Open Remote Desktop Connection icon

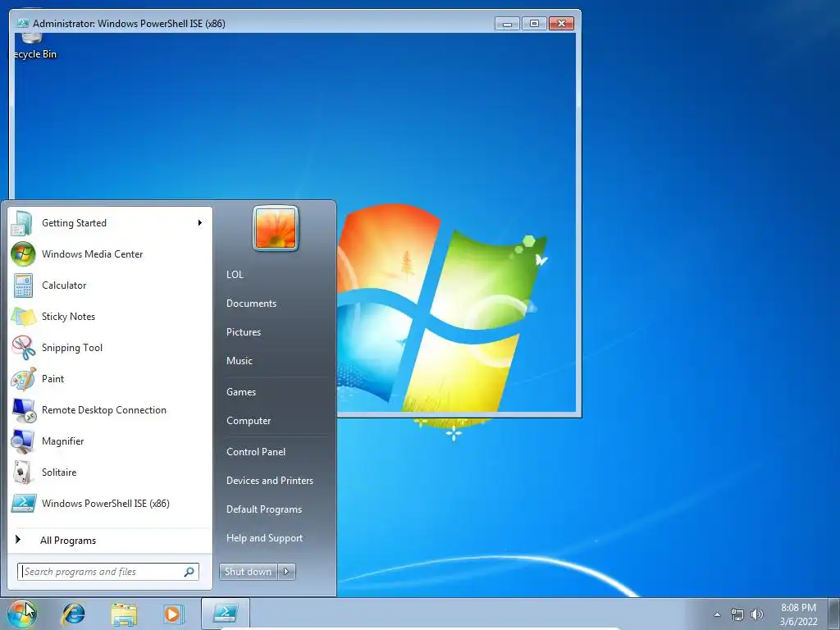click(x=23, y=410)
